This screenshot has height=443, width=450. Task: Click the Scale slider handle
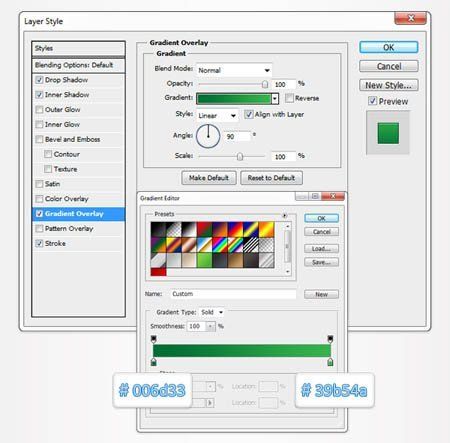[240, 156]
